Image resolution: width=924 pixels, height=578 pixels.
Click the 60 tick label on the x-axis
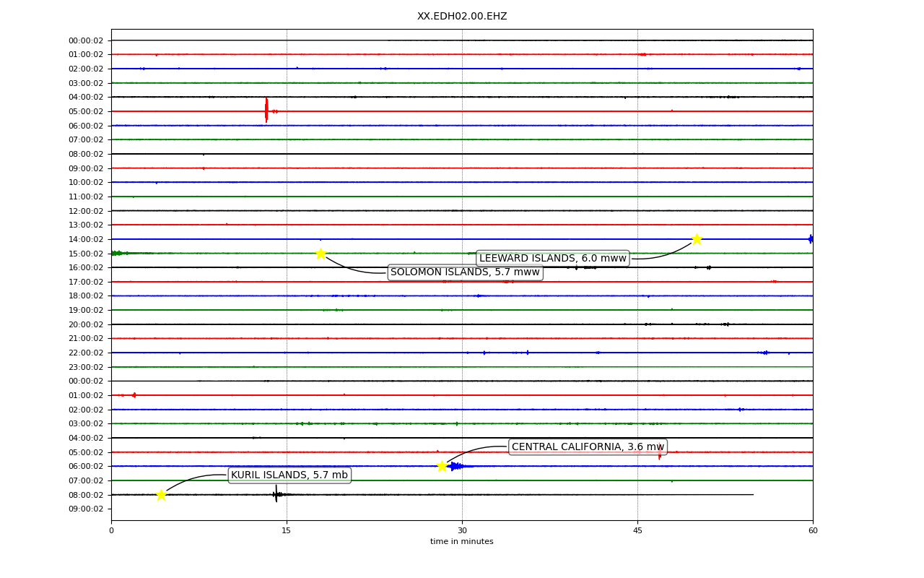coord(813,531)
